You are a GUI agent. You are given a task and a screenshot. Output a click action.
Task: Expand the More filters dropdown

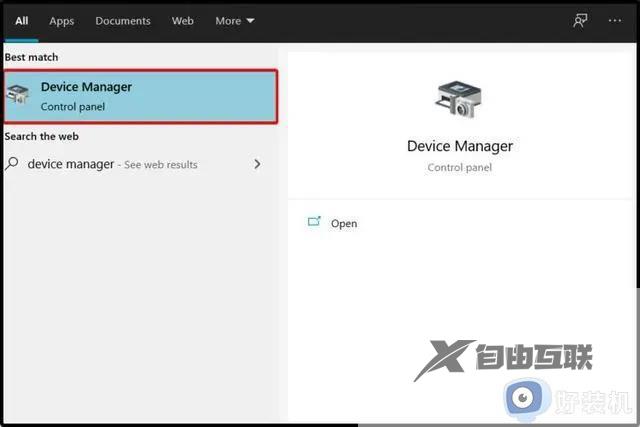click(x=235, y=21)
